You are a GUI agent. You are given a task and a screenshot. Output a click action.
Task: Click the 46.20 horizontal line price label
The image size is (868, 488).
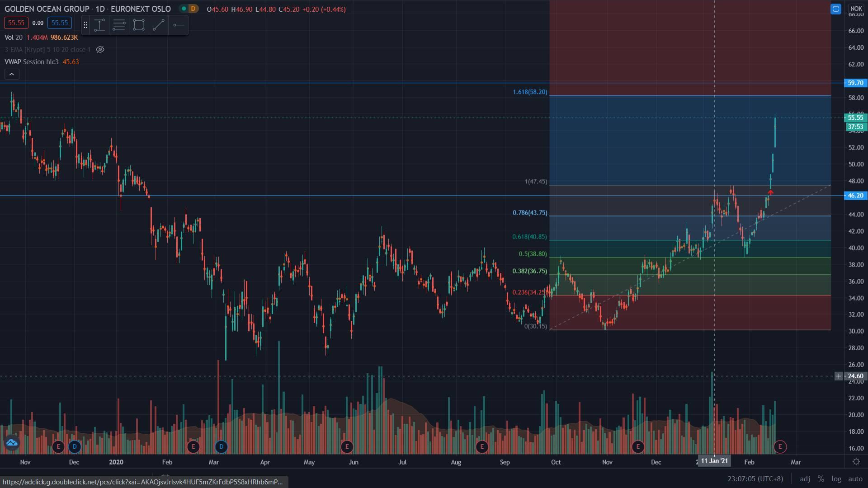[x=855, y=196]
